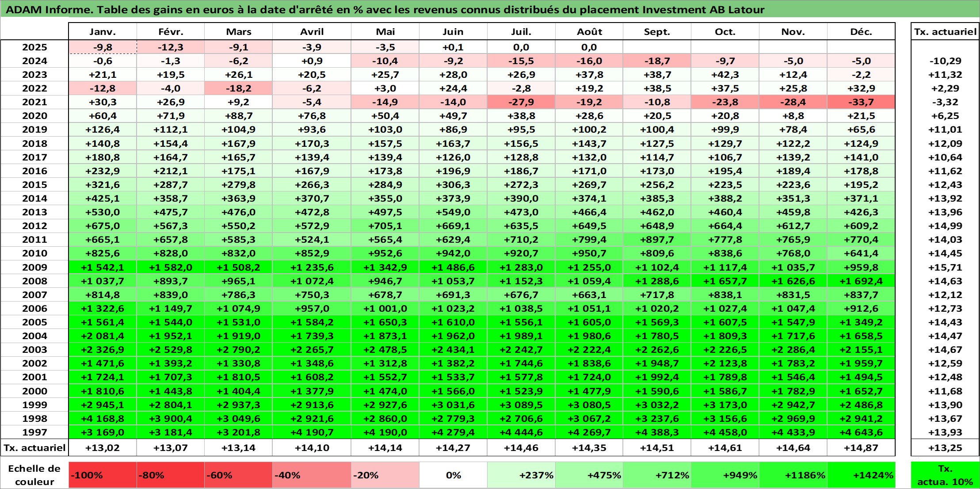Click the +0,1 cell in June 2025
The image size is (980, 489).
tap(453, 47)
